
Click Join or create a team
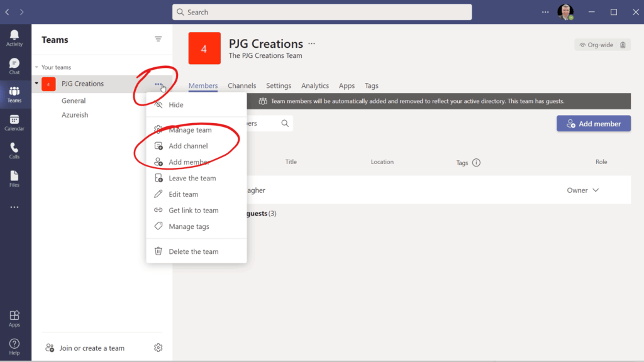tap(85, 348)
